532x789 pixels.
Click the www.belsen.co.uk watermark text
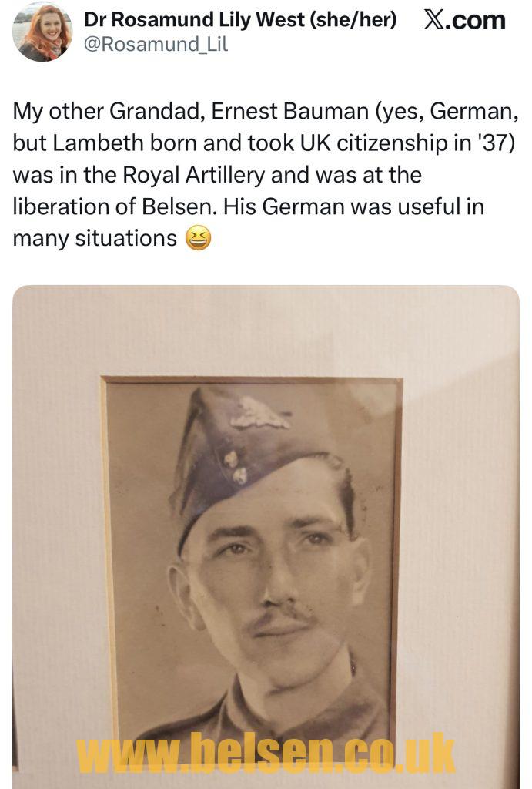(x=266, y=753)
